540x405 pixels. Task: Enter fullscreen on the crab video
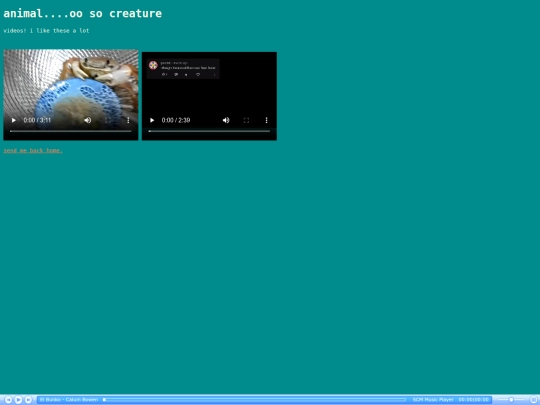(x=108, y=120)
